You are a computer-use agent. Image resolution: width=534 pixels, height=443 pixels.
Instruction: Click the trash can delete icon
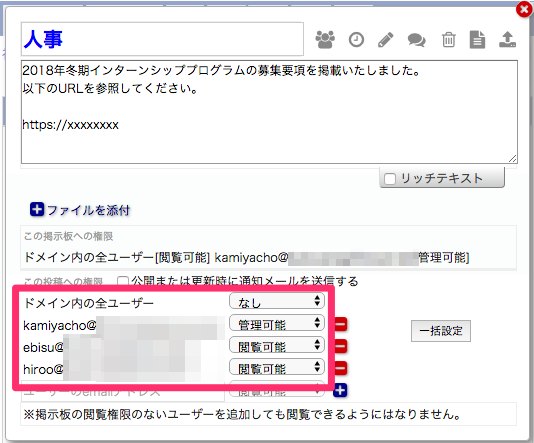tap(449, 39)
